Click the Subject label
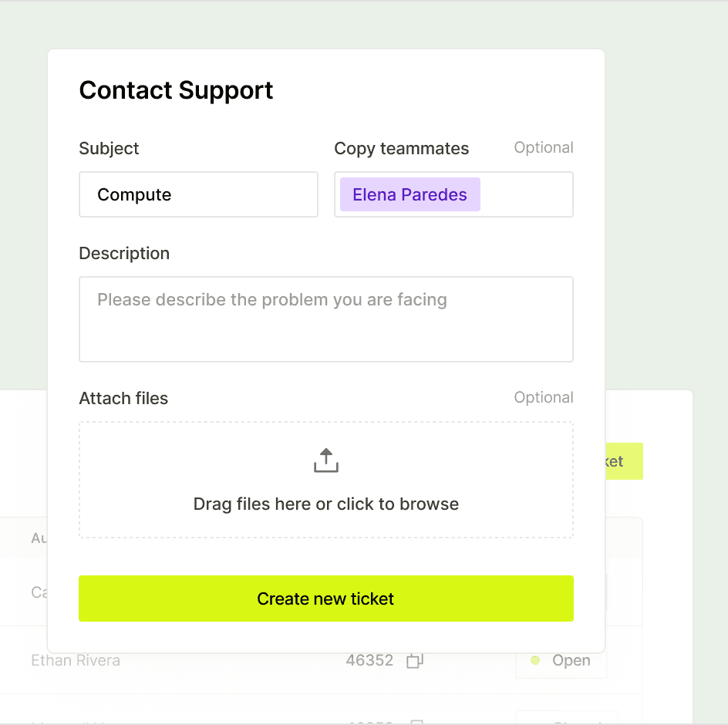Screen dimensions: 728x725 109,149
